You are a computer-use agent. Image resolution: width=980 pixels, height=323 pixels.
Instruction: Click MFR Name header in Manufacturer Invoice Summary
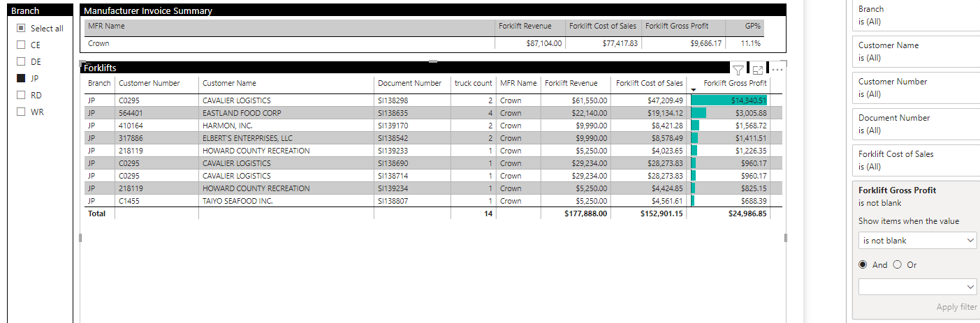click(x=106, y=26)
